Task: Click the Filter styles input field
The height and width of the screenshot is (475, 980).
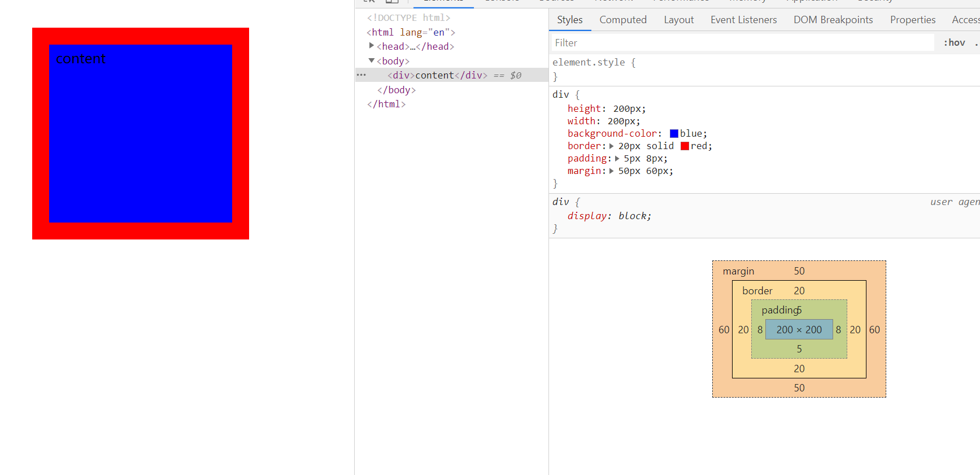Action: (742, 43)
